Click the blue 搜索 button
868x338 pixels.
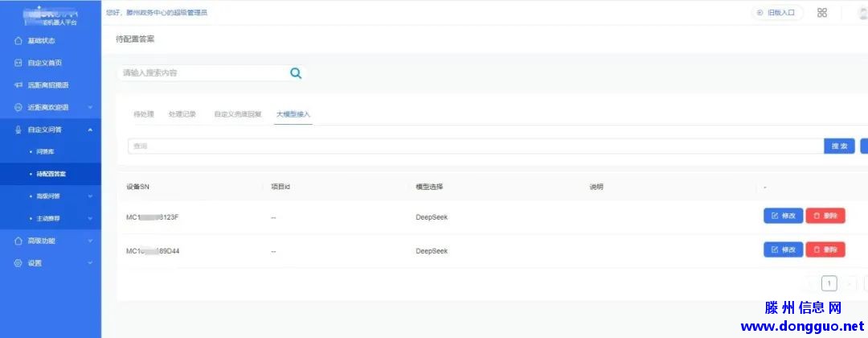[839, 146]
